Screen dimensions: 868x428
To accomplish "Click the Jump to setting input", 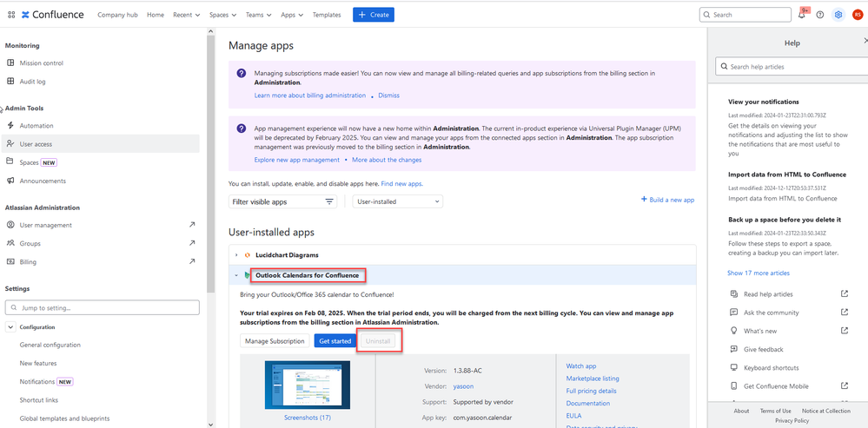I will pos(102,307).
